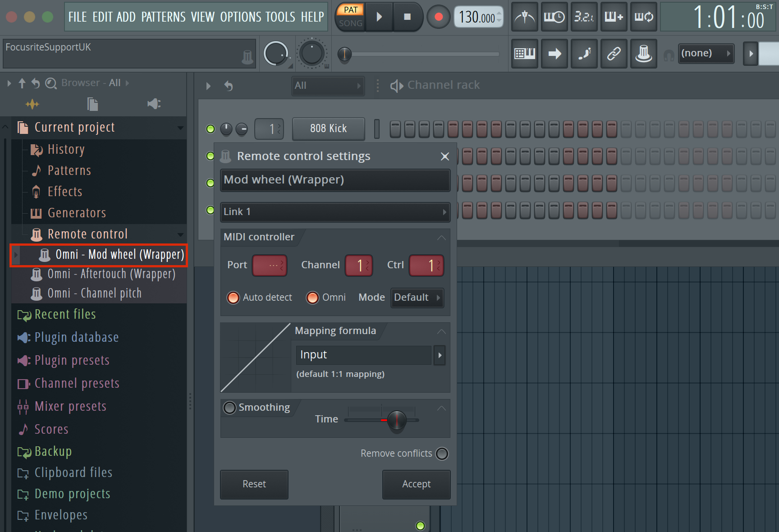Toggle wait for input before playing icon
The image size is (779, 532).
click(554, 17)
